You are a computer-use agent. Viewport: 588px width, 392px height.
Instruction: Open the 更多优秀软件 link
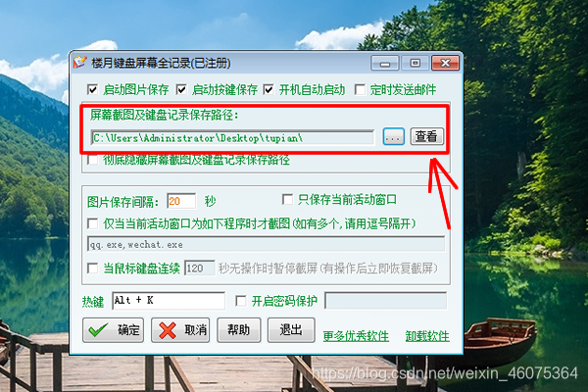(x=356, y=336)
